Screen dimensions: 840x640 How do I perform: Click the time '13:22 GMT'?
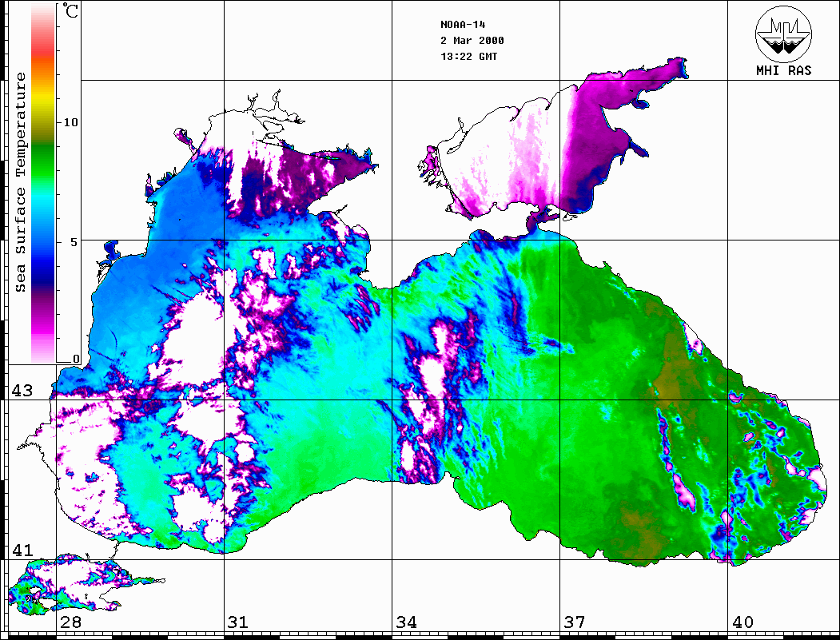click(468, 56)
